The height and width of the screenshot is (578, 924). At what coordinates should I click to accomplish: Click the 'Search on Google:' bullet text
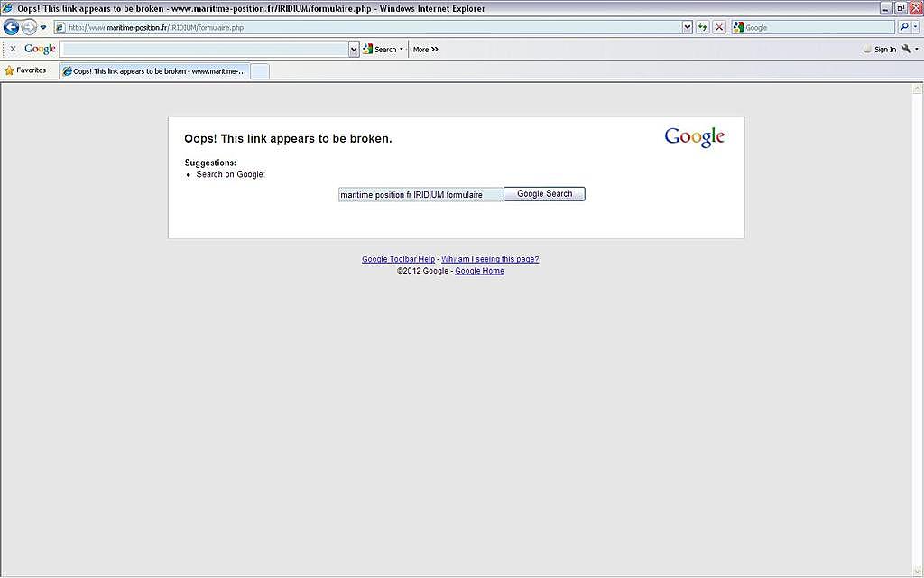[x=231, y=174]
